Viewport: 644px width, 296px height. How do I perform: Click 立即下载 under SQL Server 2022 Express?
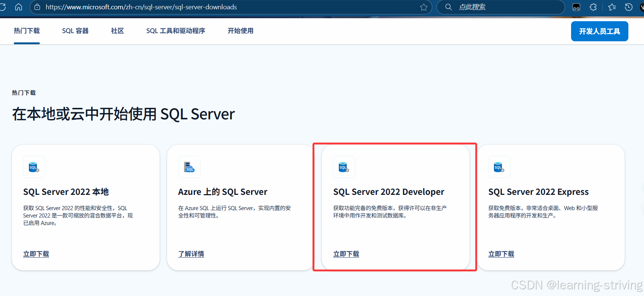[502, 254]
